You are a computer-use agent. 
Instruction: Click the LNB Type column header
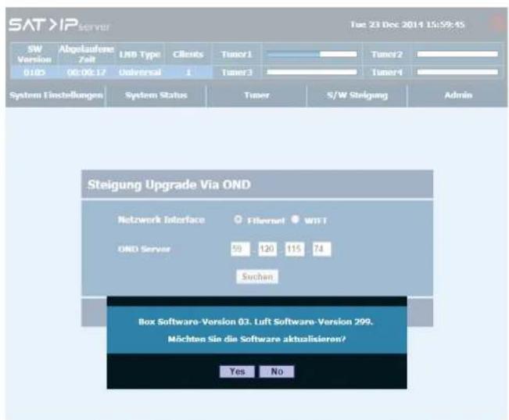point(140,54)
